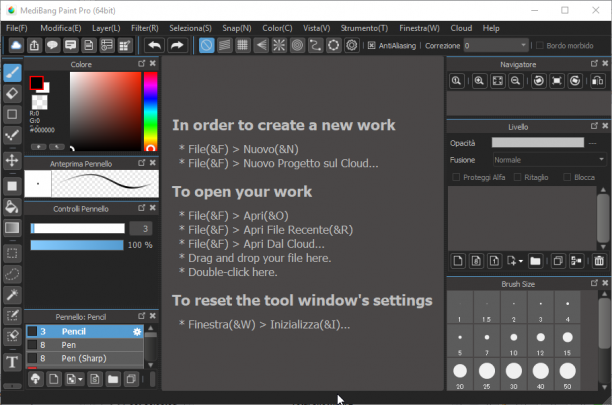Zoom out using the Navigator
This screenshot has width=612, height=405.
pos(516,81)
